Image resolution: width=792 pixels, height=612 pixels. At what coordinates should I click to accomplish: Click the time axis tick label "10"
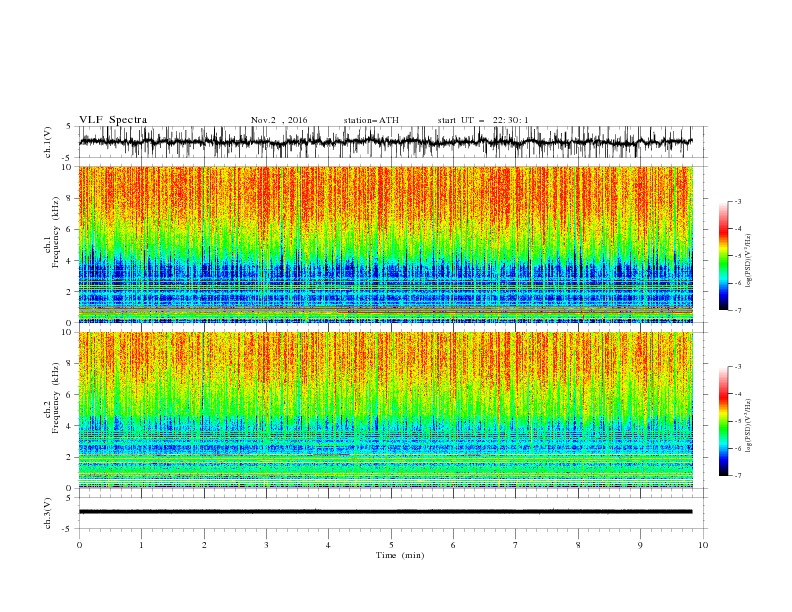(x=703, y=545)
